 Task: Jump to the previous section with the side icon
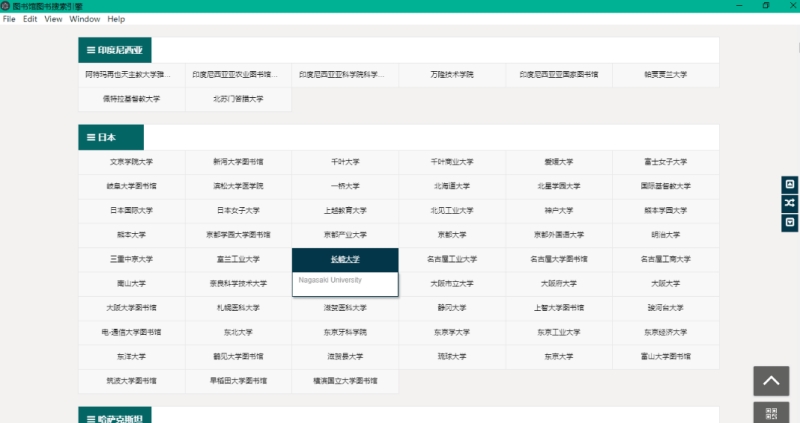(789, 184)
